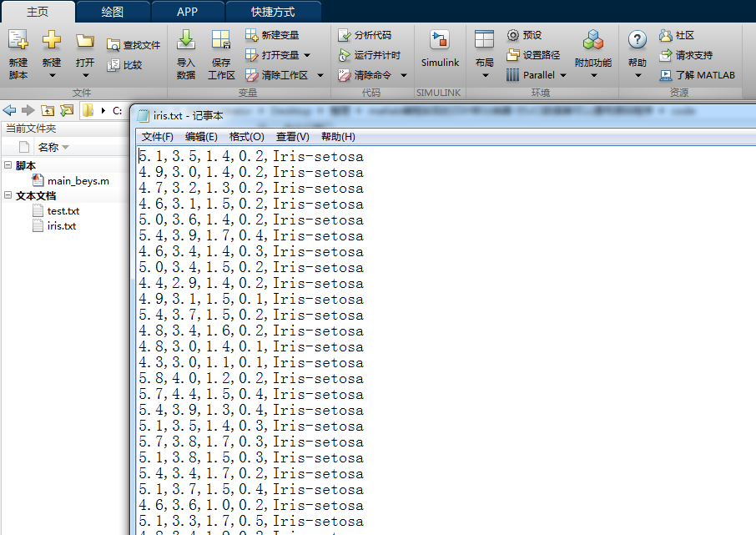Collapse the 脚本 group in file browser
This screenshot has height=535, width=756.
pos(8,165)
